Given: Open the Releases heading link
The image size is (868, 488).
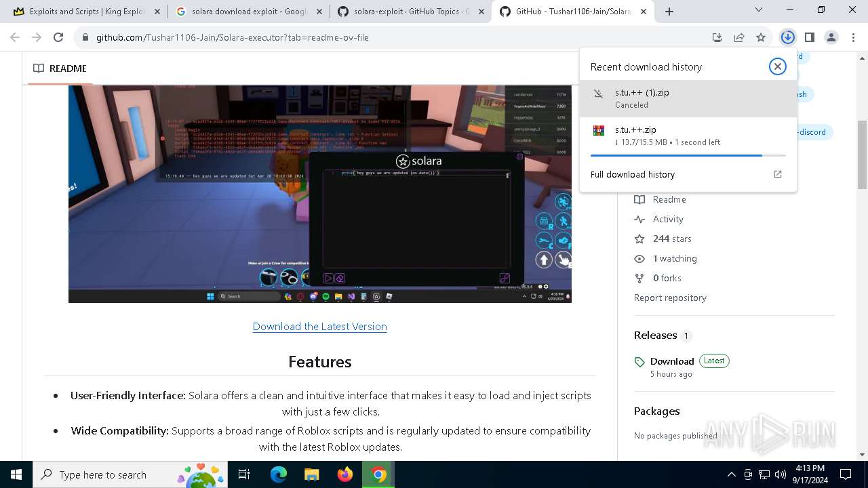Looking at the screenshot, I should [655, 335].
